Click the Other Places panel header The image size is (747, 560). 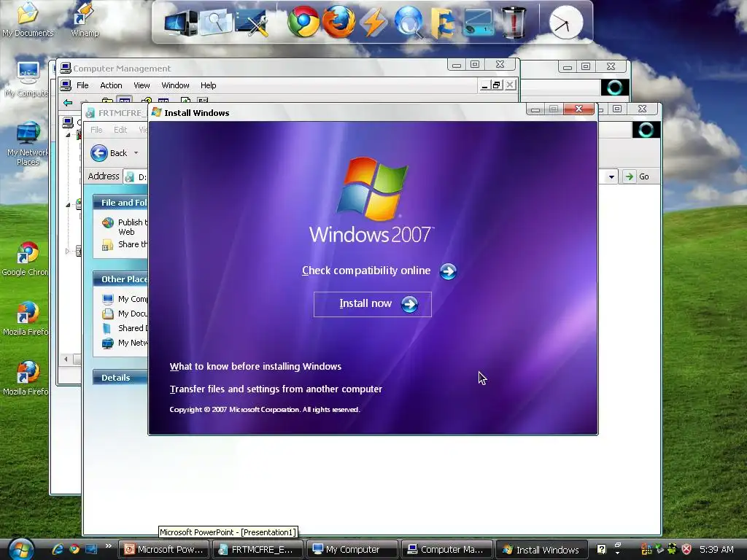click(x=120, y=279)
